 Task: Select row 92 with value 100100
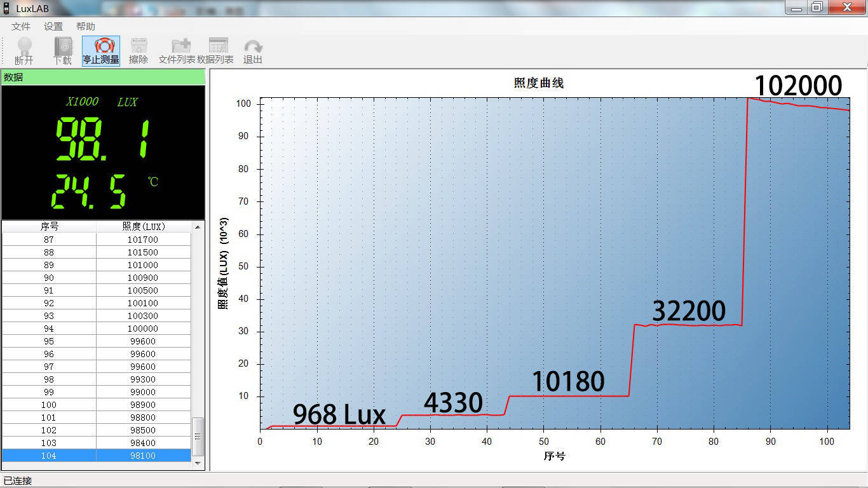(97, 303)
